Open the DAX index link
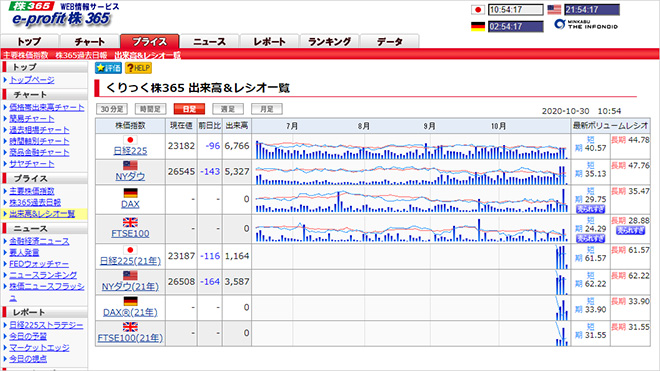This screenshot has height=371, width=660. click(130, 204)
